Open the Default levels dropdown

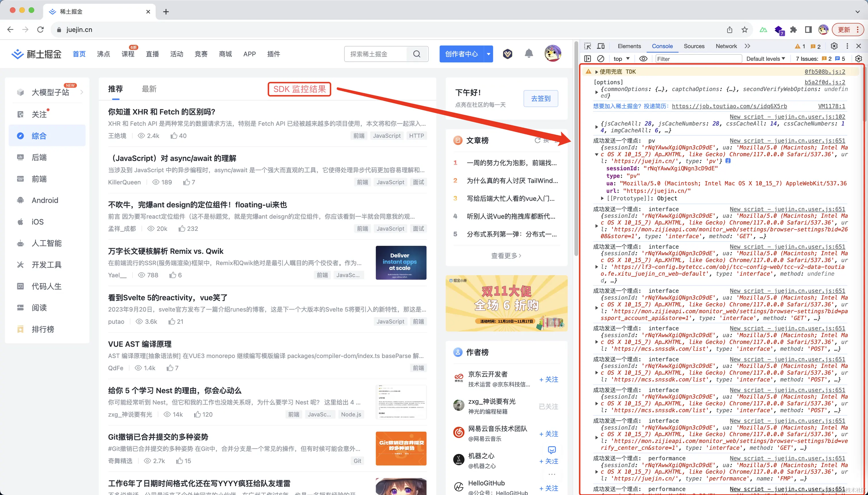click(765, 59)
